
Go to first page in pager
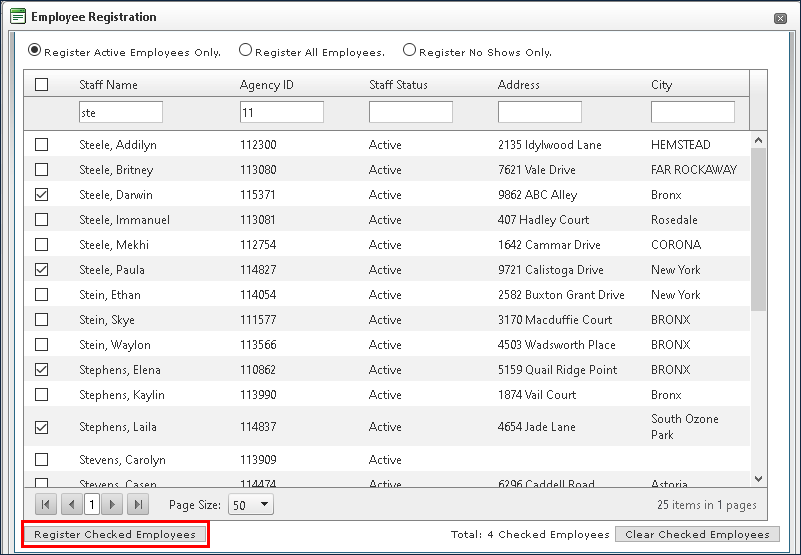[x=46, y=505]
